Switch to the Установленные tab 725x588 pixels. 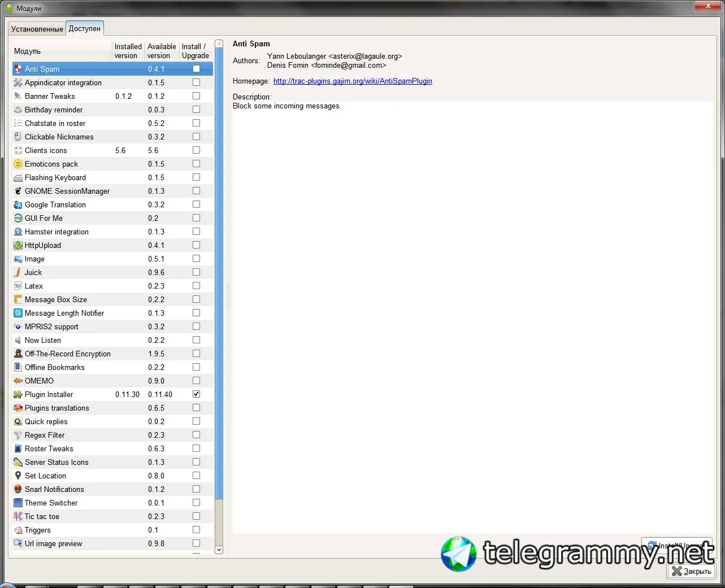tap(37, 29)
